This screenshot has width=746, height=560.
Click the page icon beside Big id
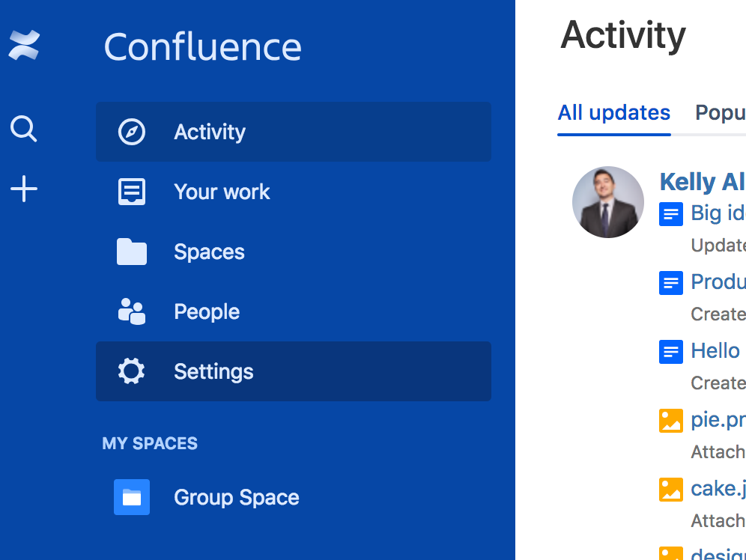(x=671, y=214)
